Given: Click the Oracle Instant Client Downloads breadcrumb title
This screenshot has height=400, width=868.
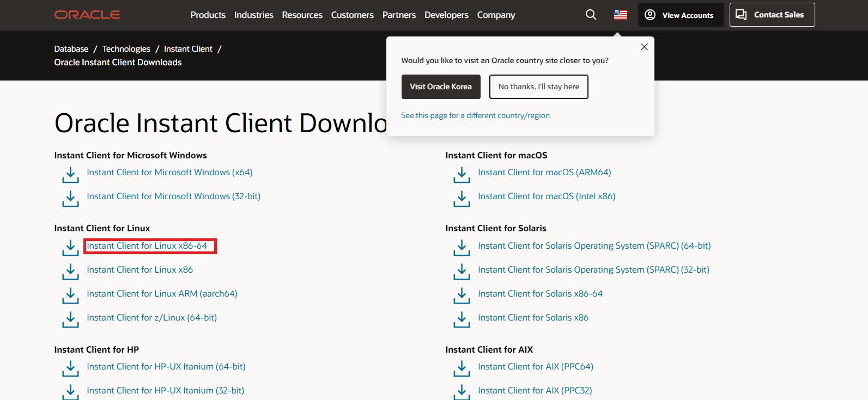Looking at the screenshot, I should (x=118, y=62).
